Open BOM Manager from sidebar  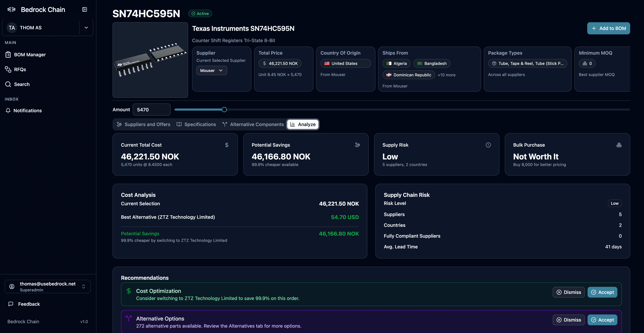(x=30, y=54)
